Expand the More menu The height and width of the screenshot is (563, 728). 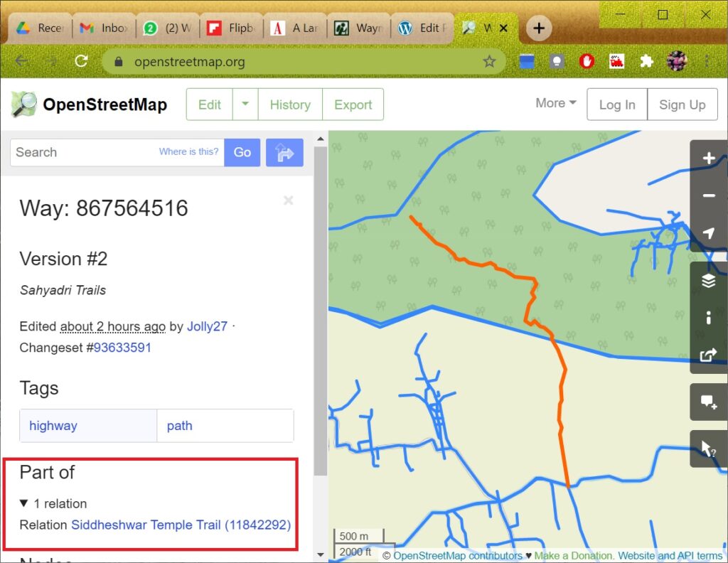point(556,103)
